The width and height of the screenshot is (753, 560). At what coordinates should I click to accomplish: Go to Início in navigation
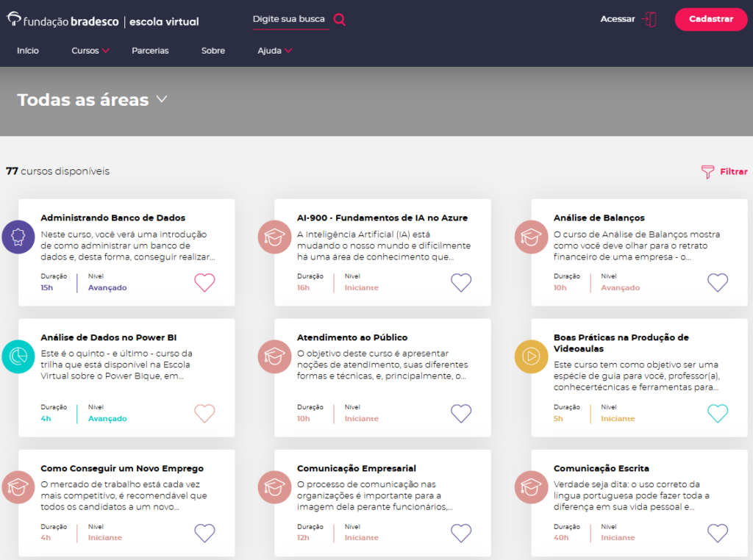[28, 51]
